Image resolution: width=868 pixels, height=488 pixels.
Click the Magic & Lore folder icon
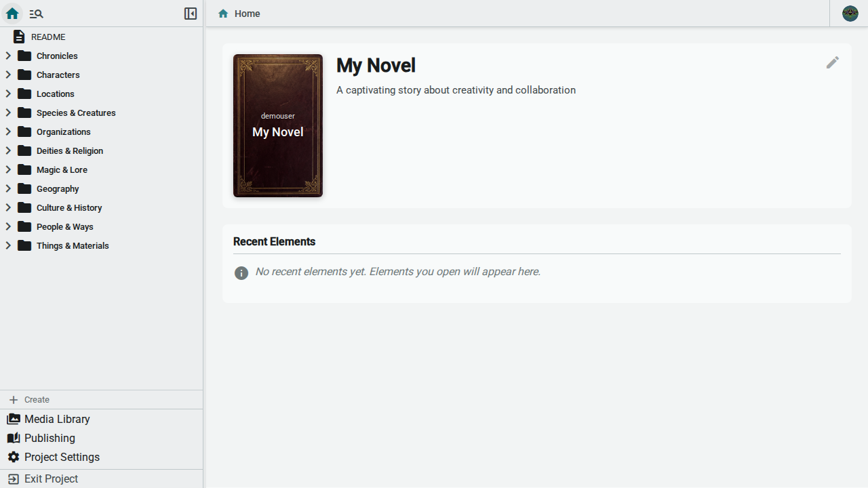[24, 169]
